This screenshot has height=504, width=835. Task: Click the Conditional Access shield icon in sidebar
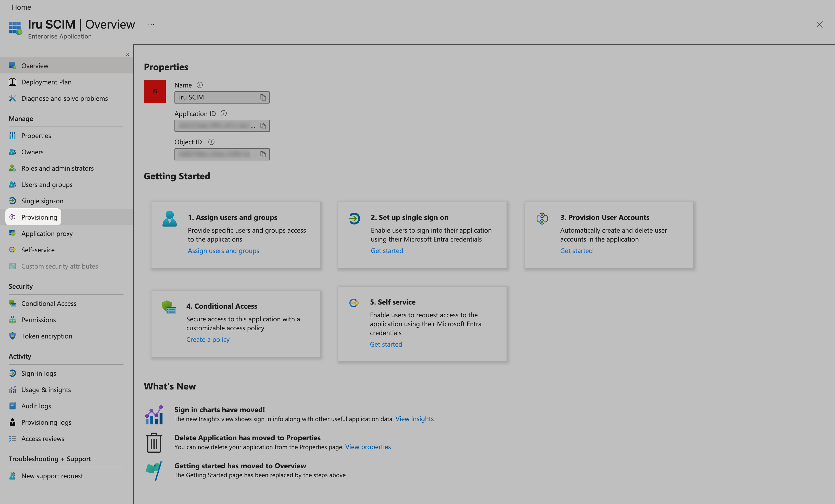coord(12,303)
